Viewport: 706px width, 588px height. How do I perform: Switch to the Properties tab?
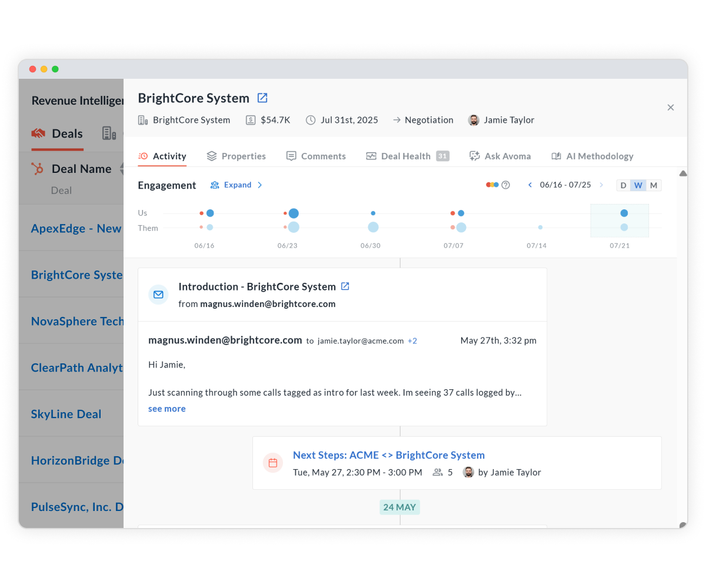[236, 156]
